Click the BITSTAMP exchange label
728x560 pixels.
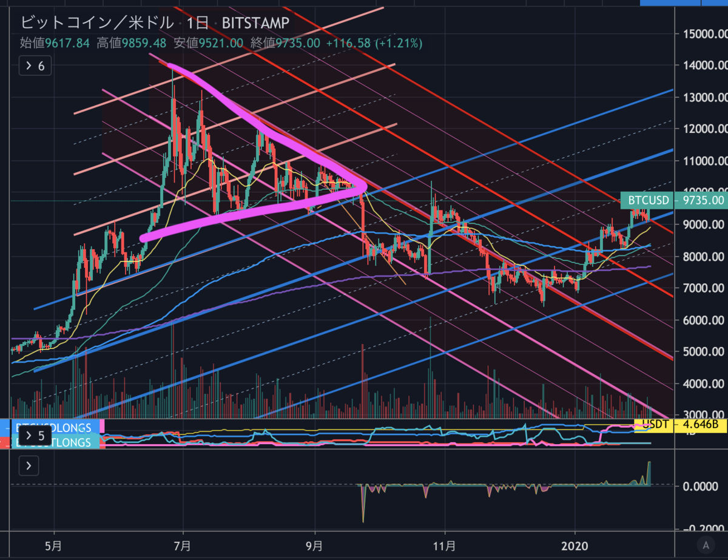pos(255,23)
